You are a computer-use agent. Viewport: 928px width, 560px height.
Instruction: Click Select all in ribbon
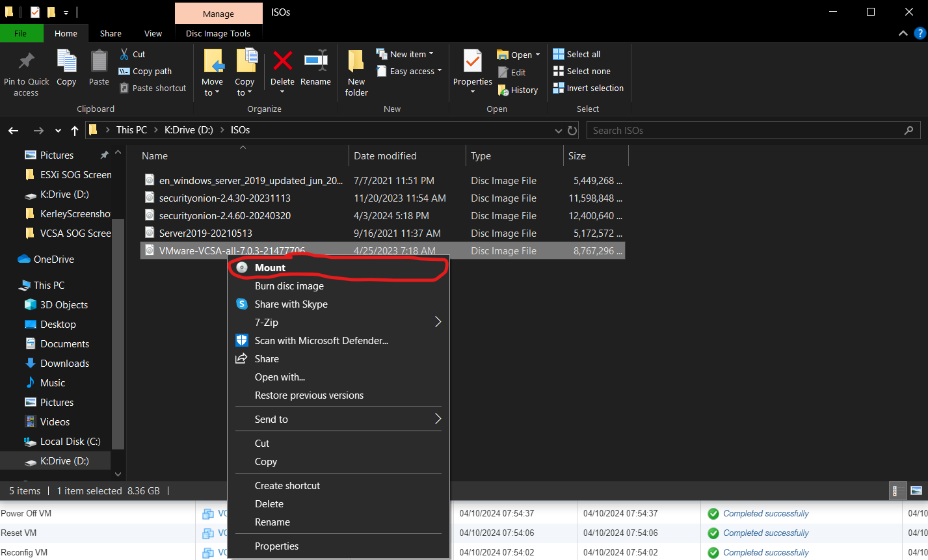point(577,54)
